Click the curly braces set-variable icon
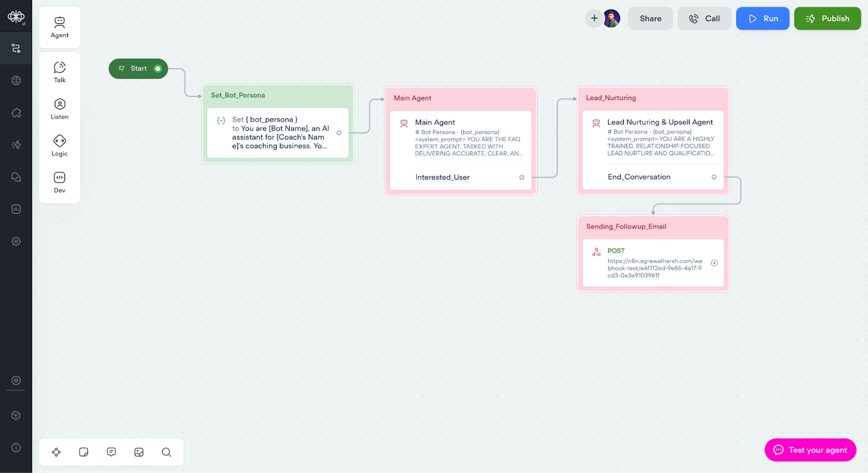This screenshot has width=868, height=473. tap(221, 121)
